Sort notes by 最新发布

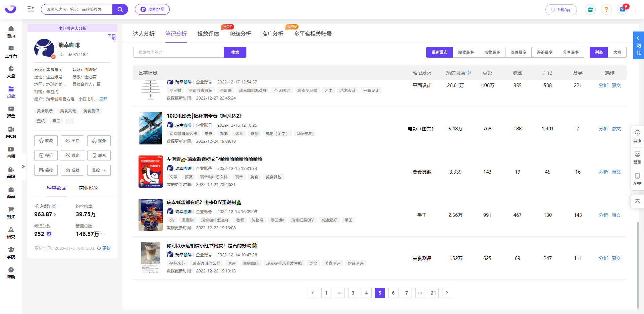pyautogui.click(x=439, y=52)
